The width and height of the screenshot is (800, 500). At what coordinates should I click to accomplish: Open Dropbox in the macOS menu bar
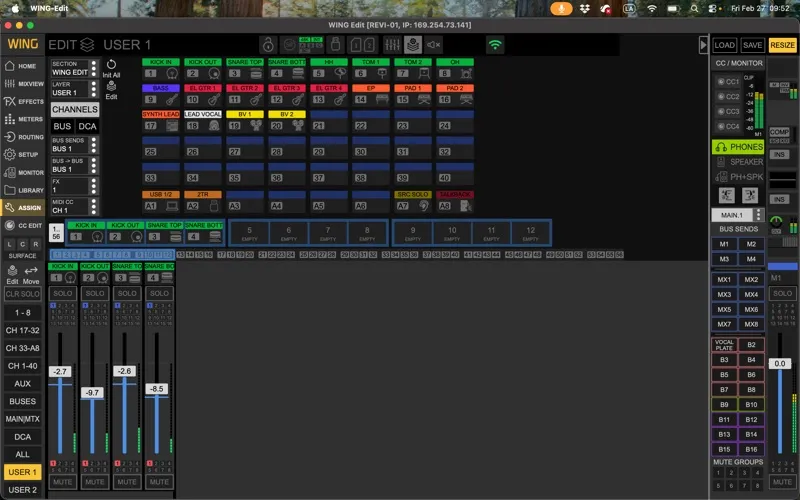[x=585, y=9]
